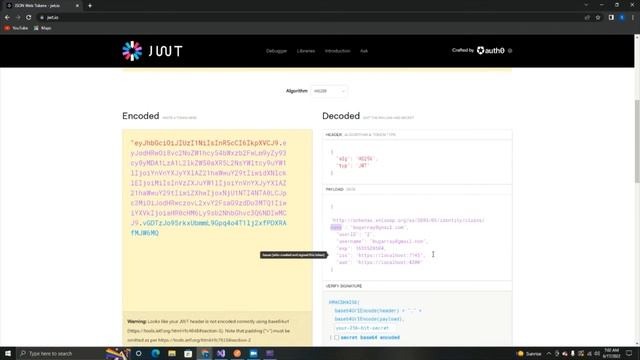Click the JWT logo in the header
The width and height of the screenshot is (640, 360).
coord(152,51)
